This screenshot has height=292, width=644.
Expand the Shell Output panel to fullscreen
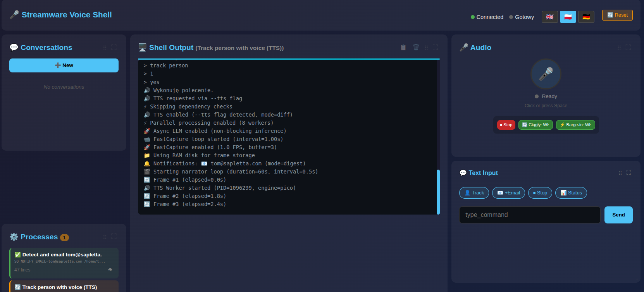436,47
